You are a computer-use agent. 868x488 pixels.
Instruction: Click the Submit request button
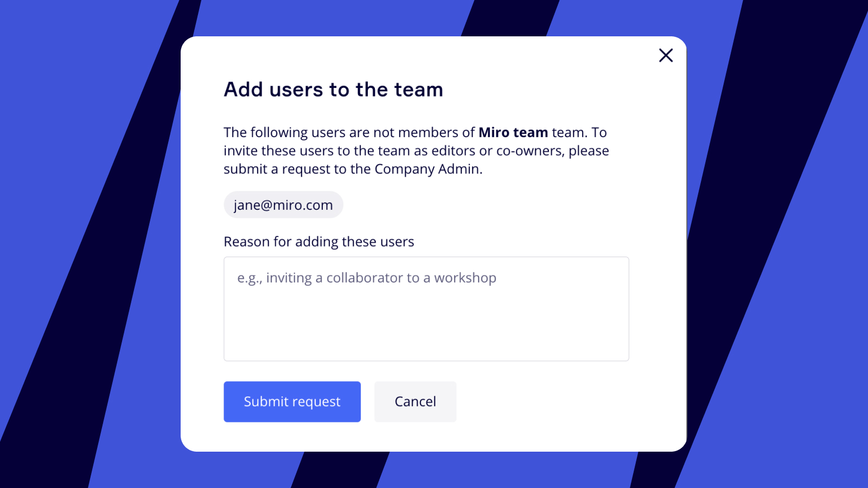pyautogui.click(x=292, y=402)
